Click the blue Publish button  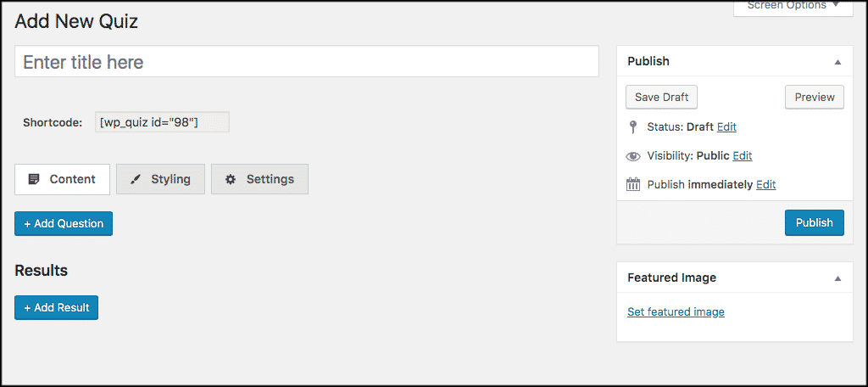coord(815,222)
